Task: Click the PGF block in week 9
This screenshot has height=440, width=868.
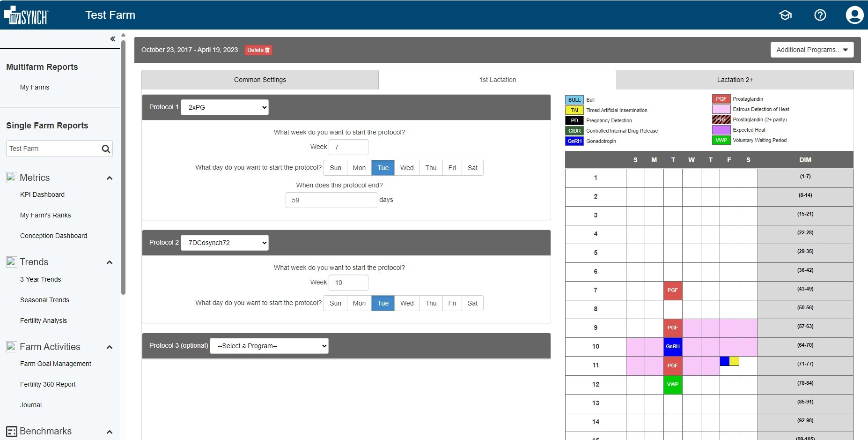Action: click(673, 328)
